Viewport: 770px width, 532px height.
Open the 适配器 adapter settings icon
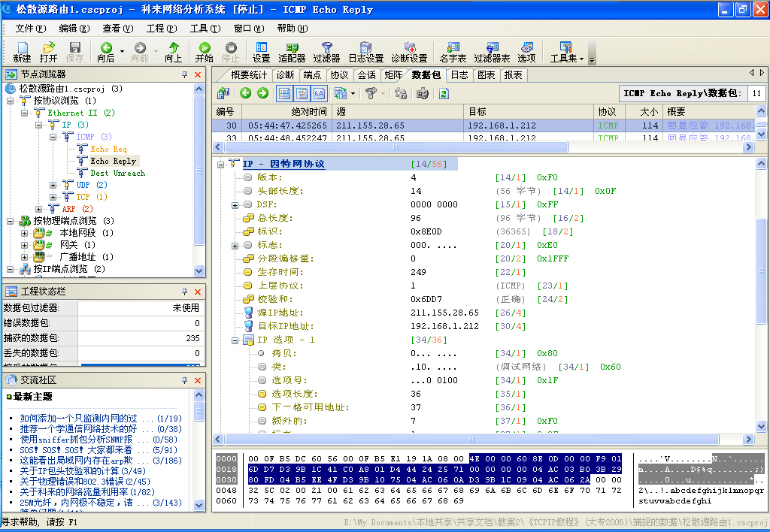click(x=291, y=48)
